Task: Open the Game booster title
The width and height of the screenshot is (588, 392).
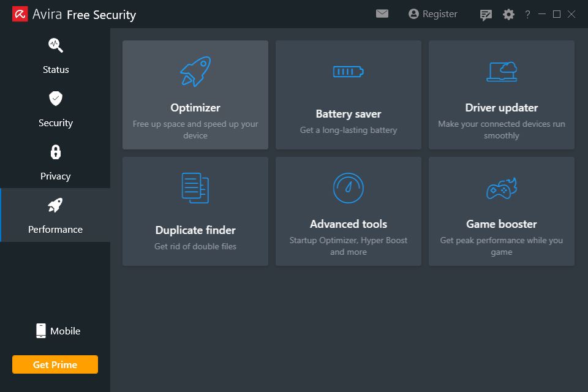Action: pos(502,224)
